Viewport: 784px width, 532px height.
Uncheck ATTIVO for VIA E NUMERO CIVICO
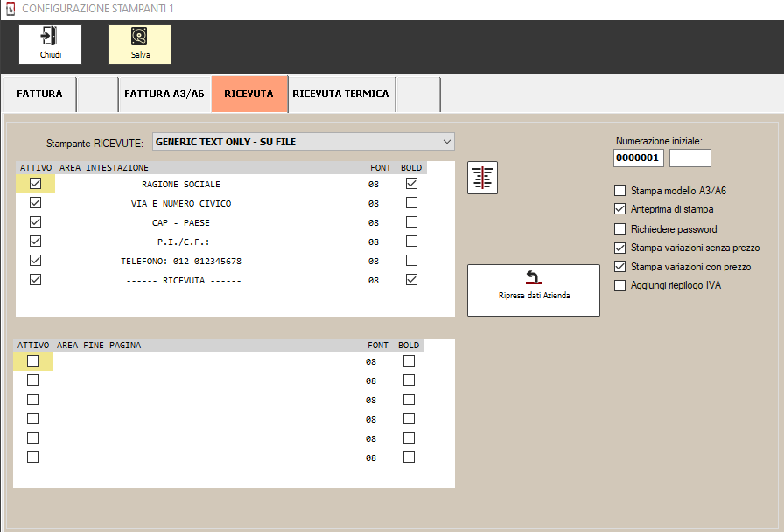35,203
